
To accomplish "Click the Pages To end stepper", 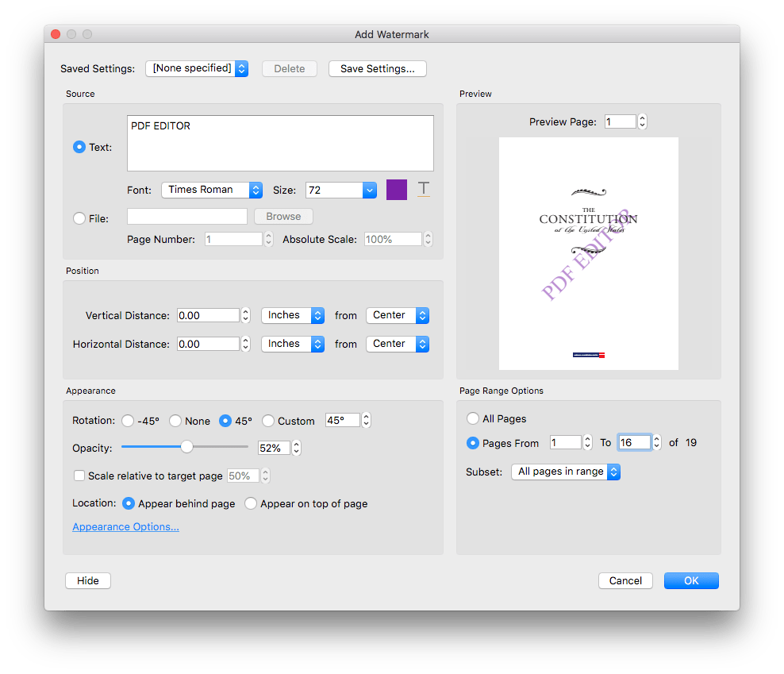I will point(657,442).
